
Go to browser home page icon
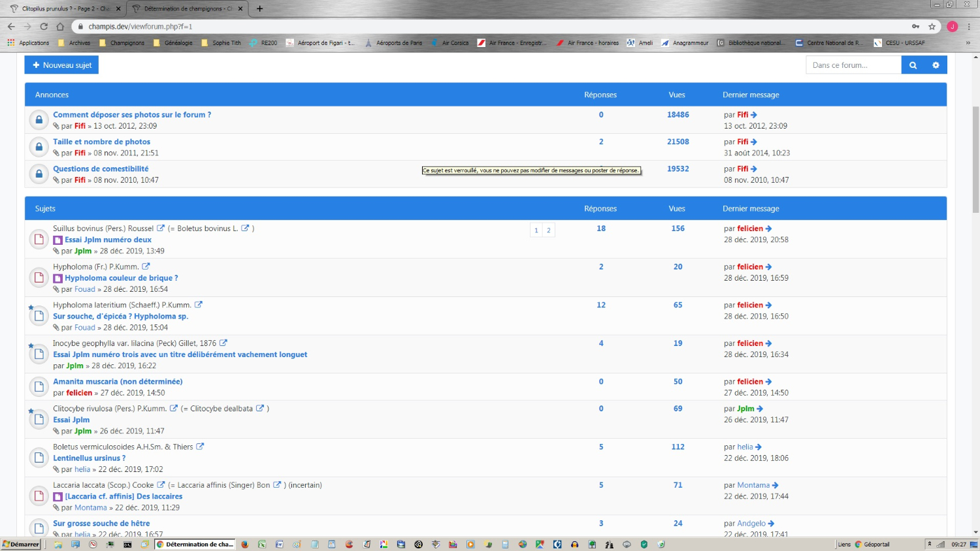[60, 27]
